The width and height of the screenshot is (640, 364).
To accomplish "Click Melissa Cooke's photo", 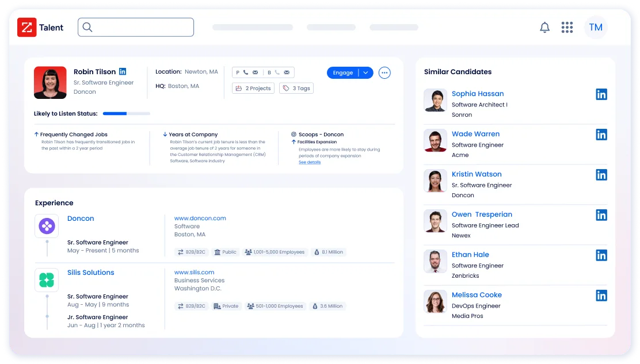I will (x=435, y=302).
